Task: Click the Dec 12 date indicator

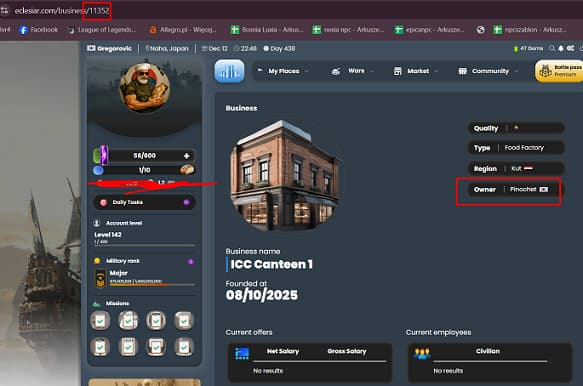Action: tap(215, 48)
